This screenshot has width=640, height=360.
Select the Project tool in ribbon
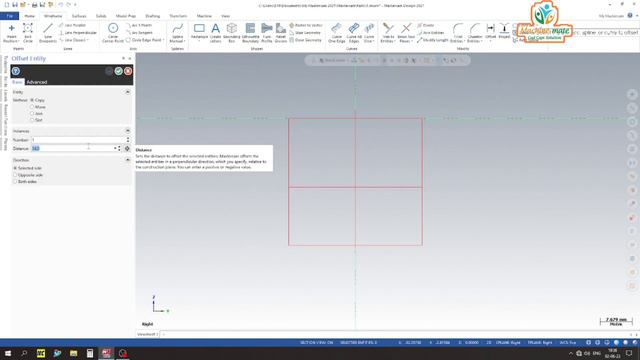[x=504, y=31]
